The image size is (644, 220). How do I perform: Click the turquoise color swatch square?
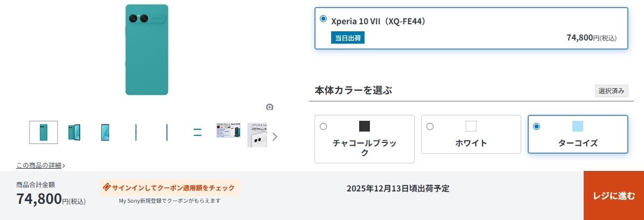pyautogui.click(x=578, y=126)
